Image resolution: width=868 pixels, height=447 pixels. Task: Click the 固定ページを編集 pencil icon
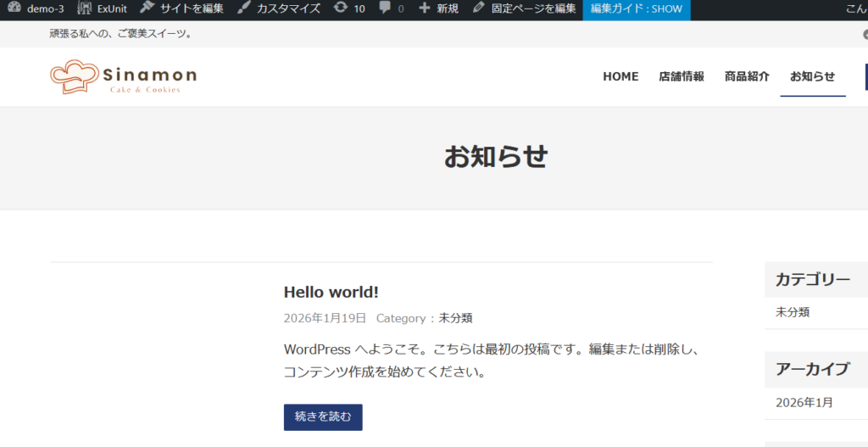(480, 8)
